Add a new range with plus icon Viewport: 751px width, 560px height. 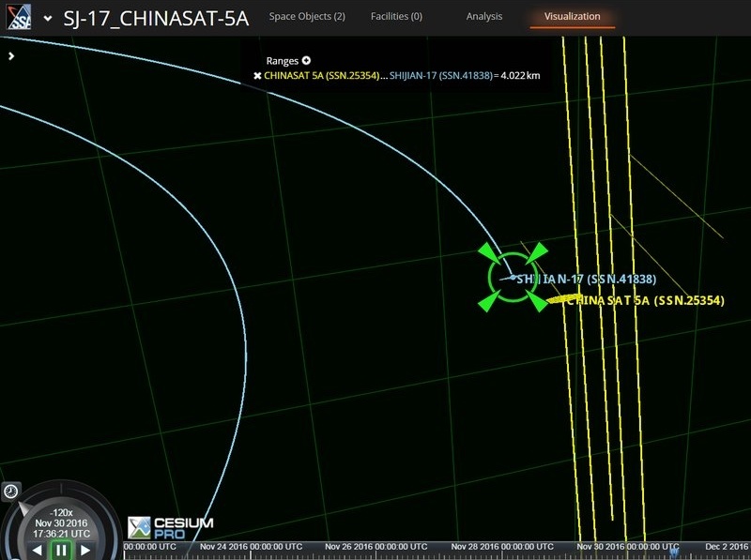click(x=307, y=60)
